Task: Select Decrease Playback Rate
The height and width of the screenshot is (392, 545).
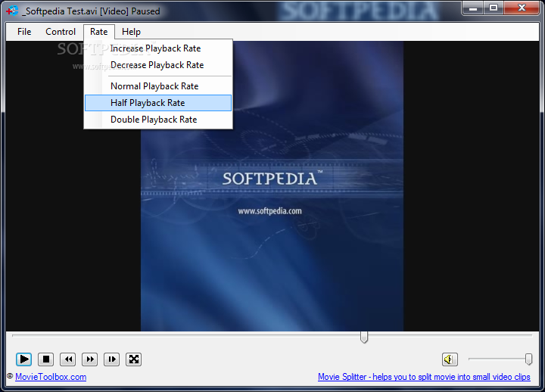Action: (158, 65)
